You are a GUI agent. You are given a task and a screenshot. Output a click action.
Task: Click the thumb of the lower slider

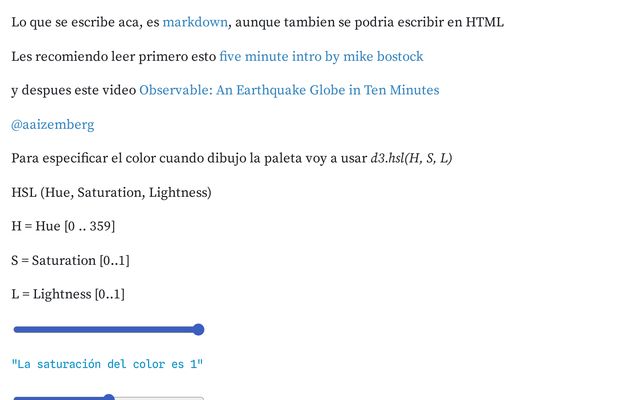tap(109, 397)
